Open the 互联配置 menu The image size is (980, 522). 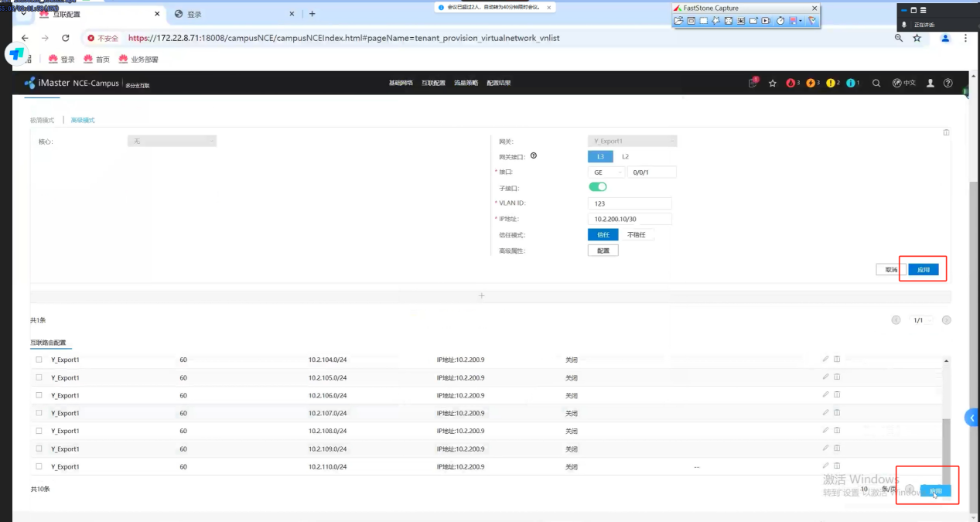click(433, 83)
